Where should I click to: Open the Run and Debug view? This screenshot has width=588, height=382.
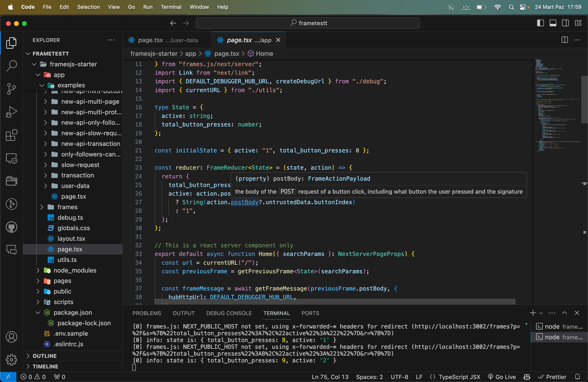tap(11, 112)
